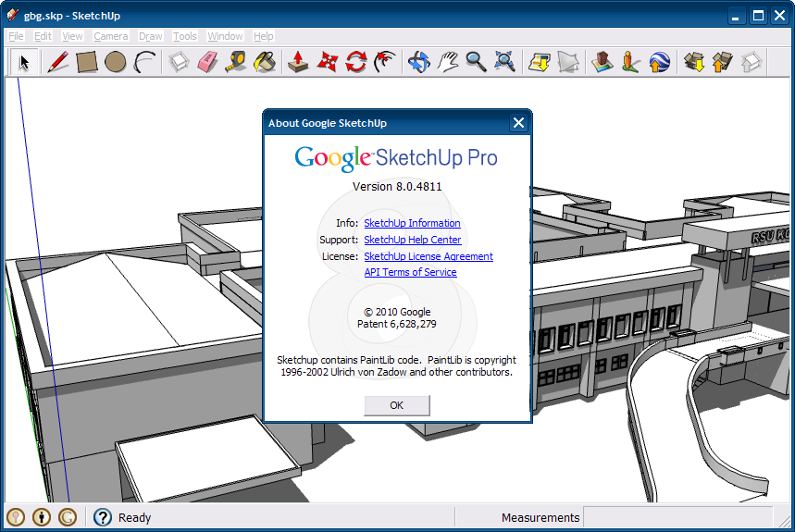Select the Push/Pull tool

[x=298, y=62]
